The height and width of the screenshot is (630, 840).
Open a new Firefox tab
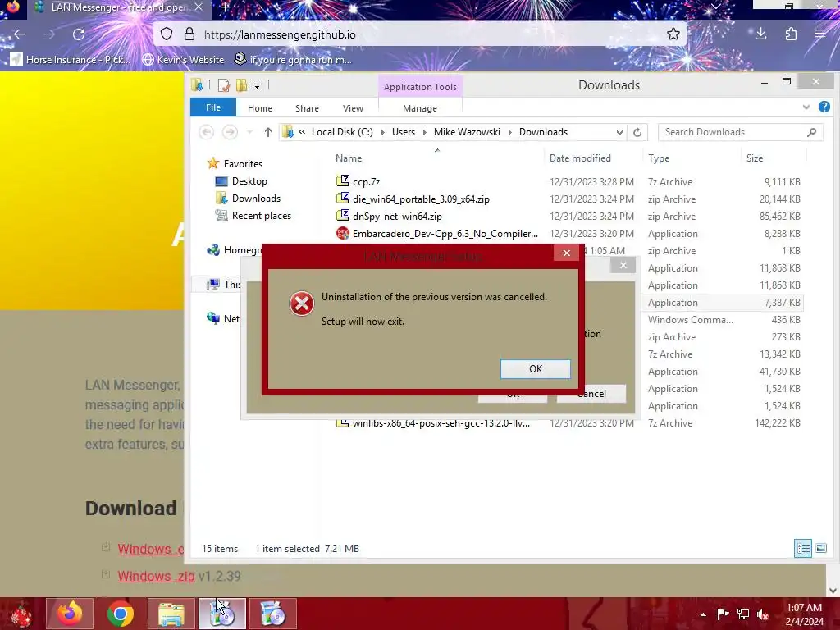pos(225,7)
